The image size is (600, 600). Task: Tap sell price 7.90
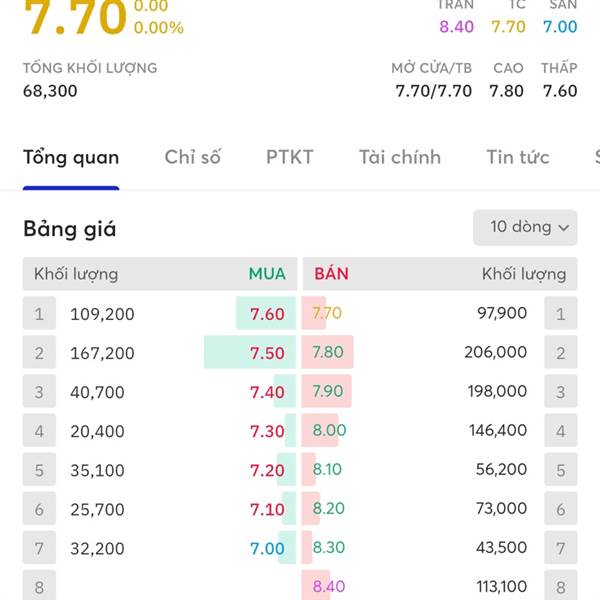pos(328,392)
